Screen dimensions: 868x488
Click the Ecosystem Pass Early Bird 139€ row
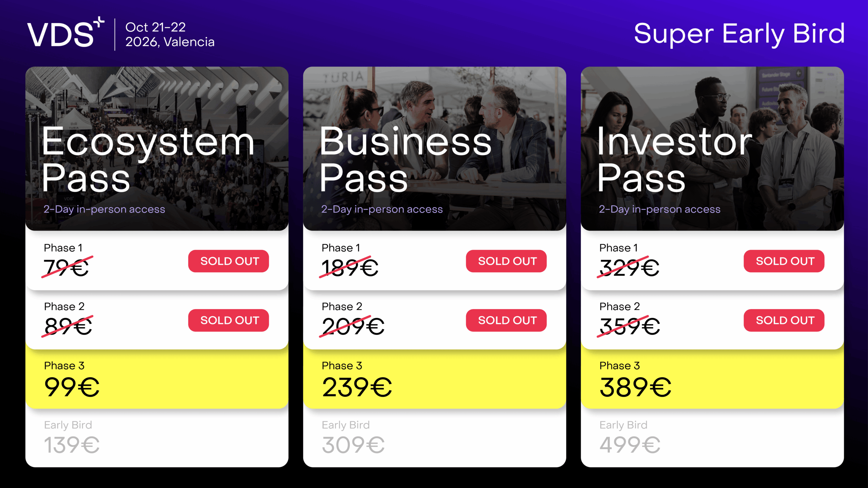[x=157, y=438]
